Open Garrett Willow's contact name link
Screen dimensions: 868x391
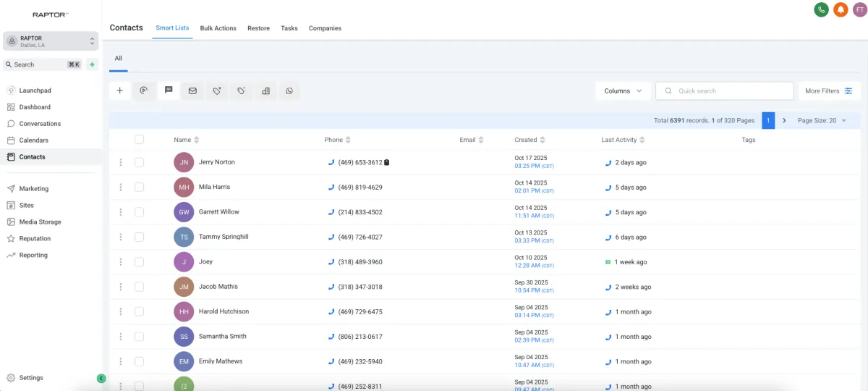coord(218,212)
